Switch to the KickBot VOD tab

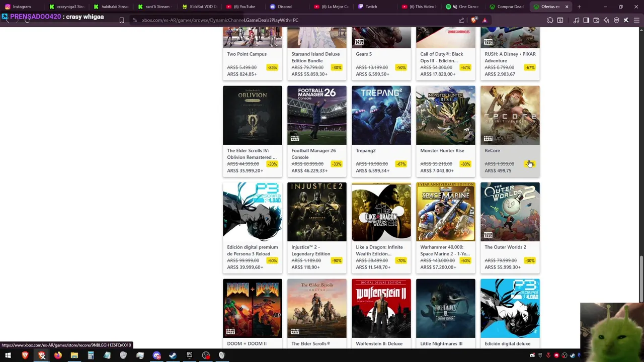[200, 7]
